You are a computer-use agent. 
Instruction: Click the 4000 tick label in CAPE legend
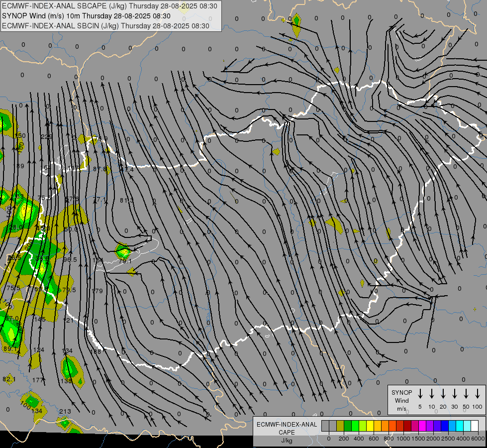pos(463,439)
